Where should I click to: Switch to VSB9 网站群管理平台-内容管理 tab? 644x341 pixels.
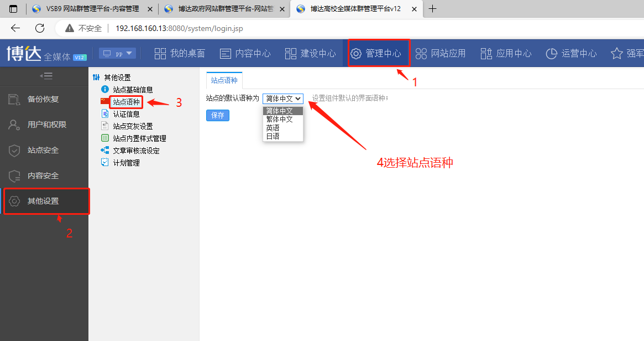pyautogui.click(x=92, y=9)
